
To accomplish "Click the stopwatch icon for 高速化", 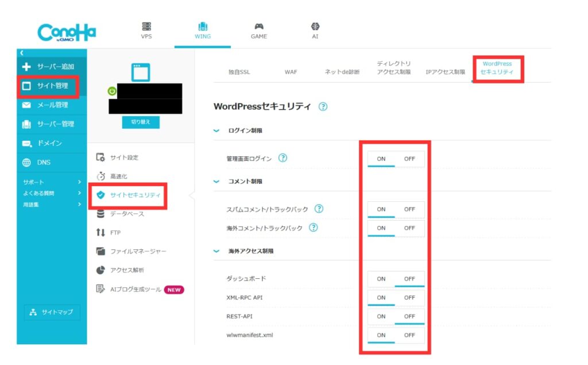I will 100,176.
